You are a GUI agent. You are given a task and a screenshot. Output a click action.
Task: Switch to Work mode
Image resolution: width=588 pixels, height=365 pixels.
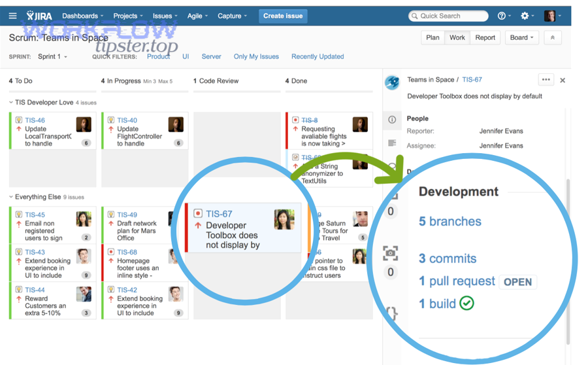(457, 37)
